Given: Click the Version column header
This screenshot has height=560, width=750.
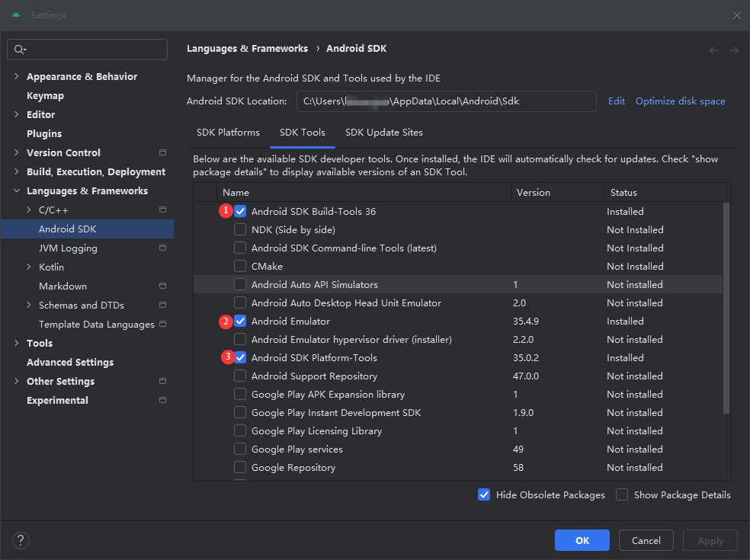Looking at the screenshot, I should pyautogui.click(x=558, y=192).
